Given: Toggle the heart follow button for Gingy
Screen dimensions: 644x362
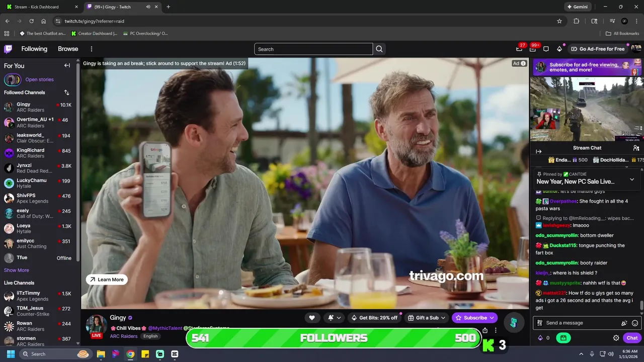Looking at the screenshot, I should click(x=312, y=318).
